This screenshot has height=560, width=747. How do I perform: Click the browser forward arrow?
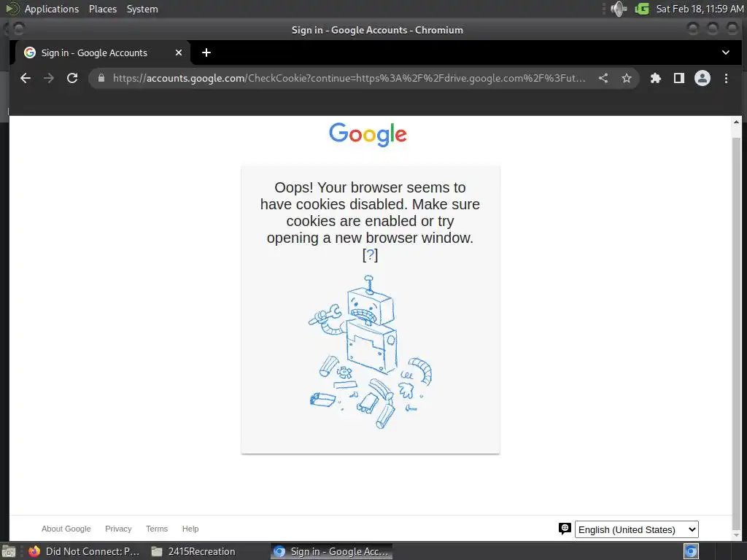(49, 78)
